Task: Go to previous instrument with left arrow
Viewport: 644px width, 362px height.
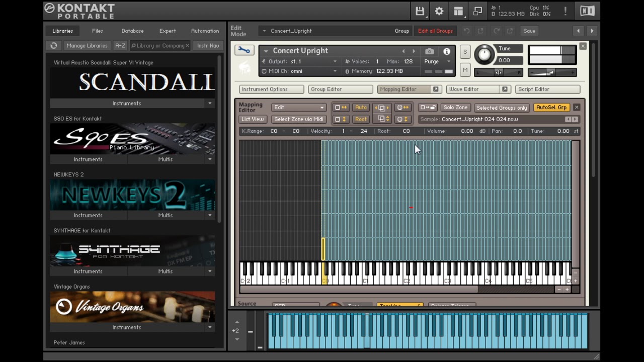Action: point(403,51)
